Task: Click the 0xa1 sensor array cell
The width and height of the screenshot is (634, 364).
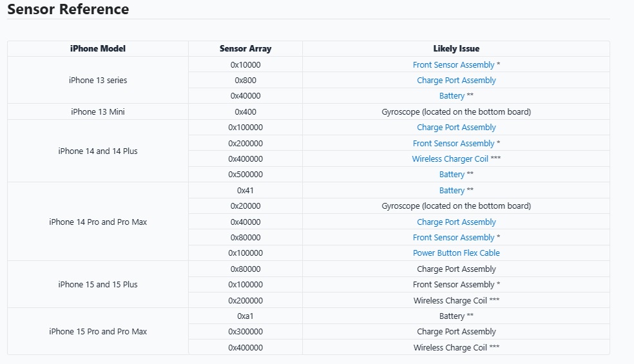Action: 245,316
